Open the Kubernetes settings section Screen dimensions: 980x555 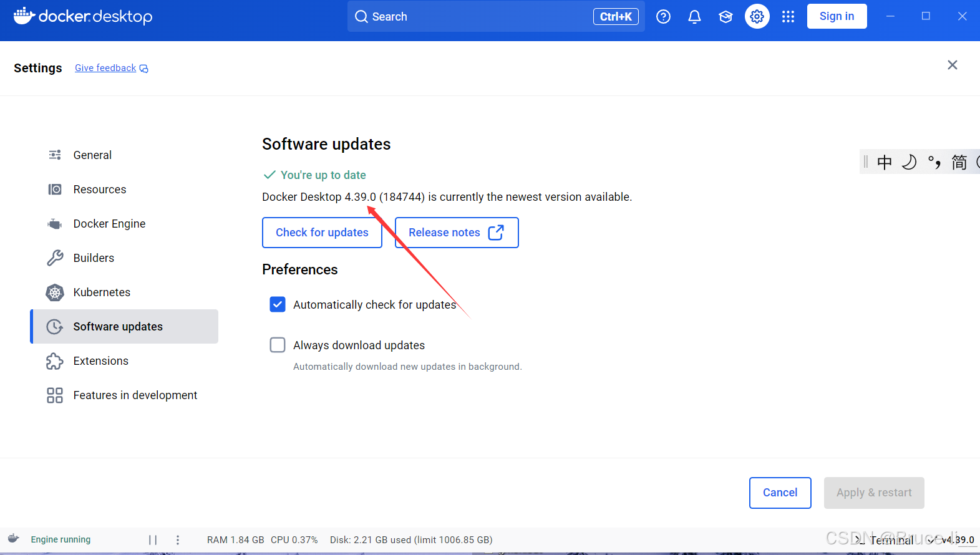124,292
